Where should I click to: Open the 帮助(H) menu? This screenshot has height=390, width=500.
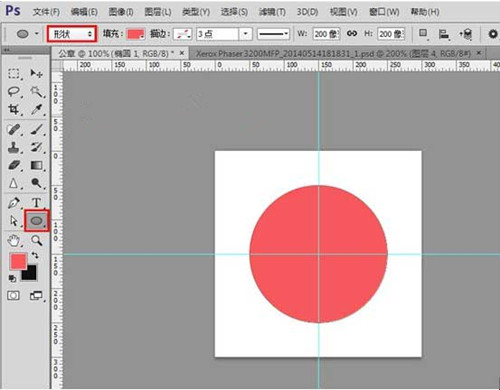click(425, 12)
